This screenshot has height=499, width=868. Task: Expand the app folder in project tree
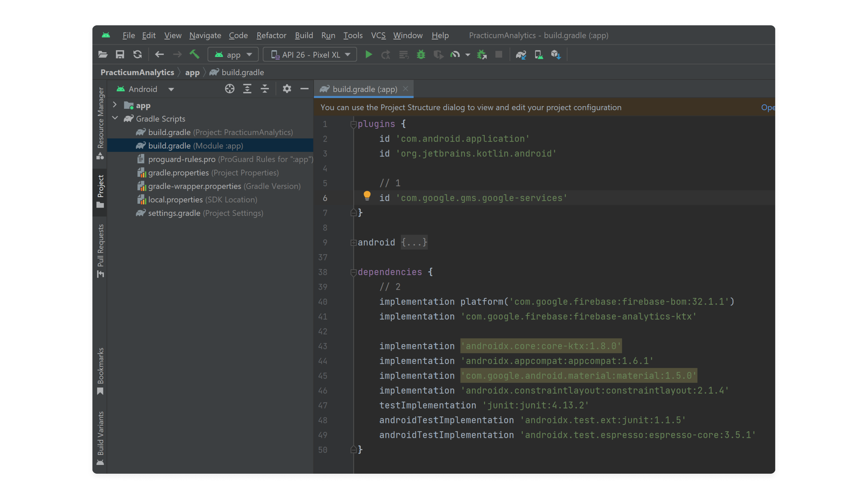click(x=115, y=105)
